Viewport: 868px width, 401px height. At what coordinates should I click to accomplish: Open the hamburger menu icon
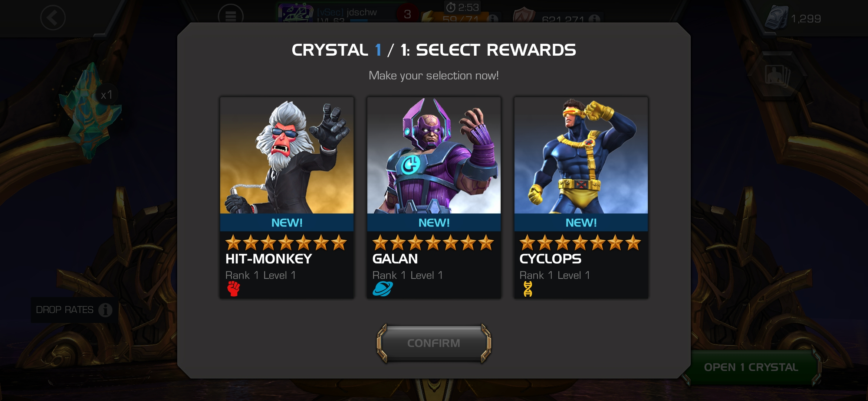point(230,16)
